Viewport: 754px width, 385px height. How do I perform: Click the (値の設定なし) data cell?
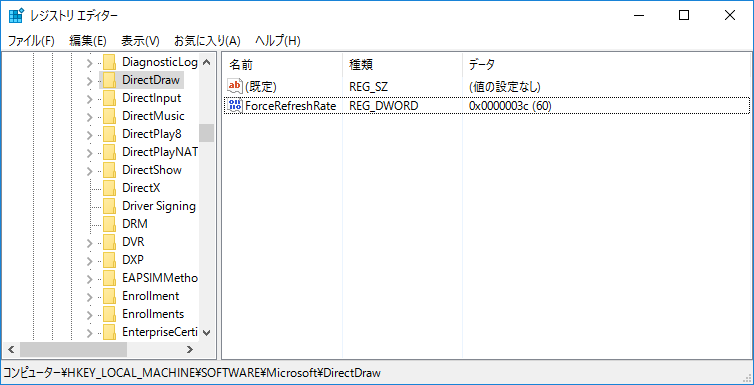505,87
